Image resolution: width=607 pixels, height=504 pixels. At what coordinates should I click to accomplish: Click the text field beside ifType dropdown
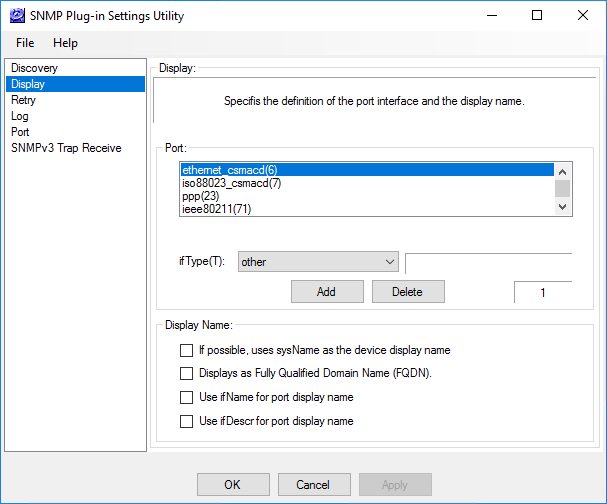click(488, 262)
